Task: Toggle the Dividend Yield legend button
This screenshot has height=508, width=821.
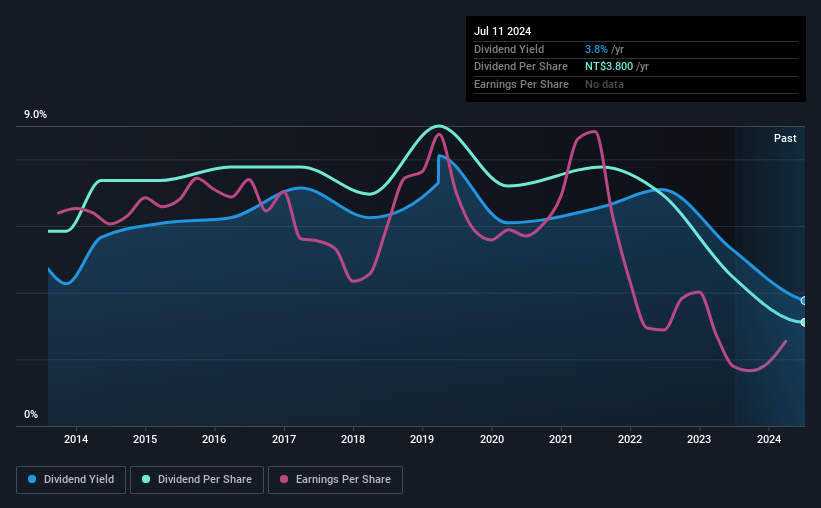Action: pos(71,480)
